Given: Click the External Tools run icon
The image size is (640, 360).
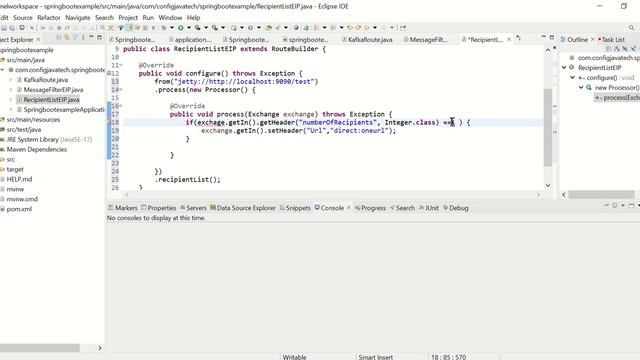Looking at the screenshot, I should (215, 28).
